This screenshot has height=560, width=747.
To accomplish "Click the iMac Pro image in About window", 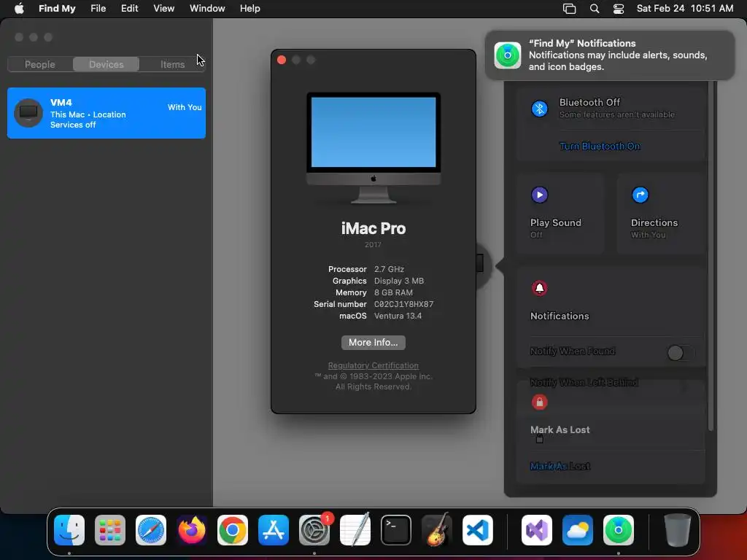I will coord(373,148).
